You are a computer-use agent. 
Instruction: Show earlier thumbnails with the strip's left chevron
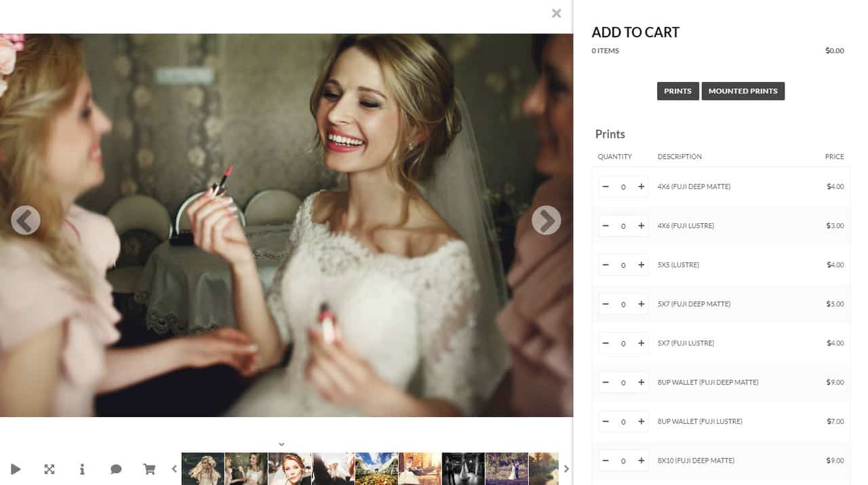click(x=174, y=469)
